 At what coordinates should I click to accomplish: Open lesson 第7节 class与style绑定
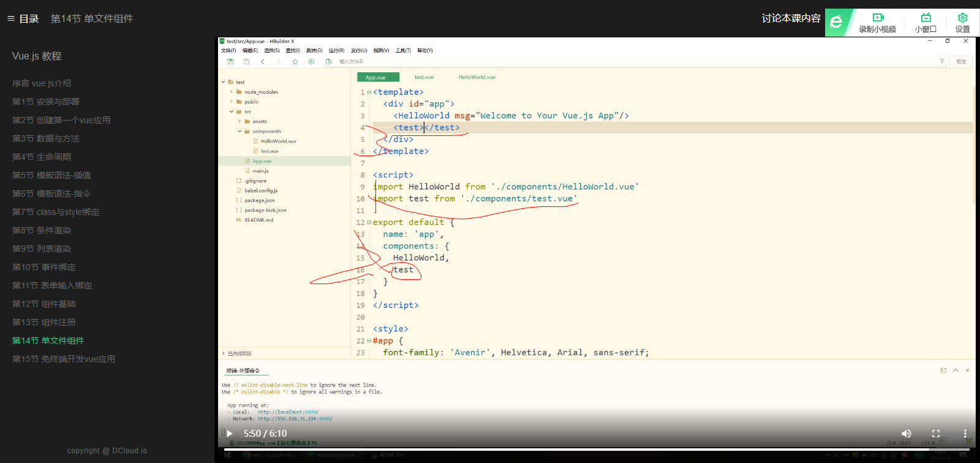(x=56, y=212)
